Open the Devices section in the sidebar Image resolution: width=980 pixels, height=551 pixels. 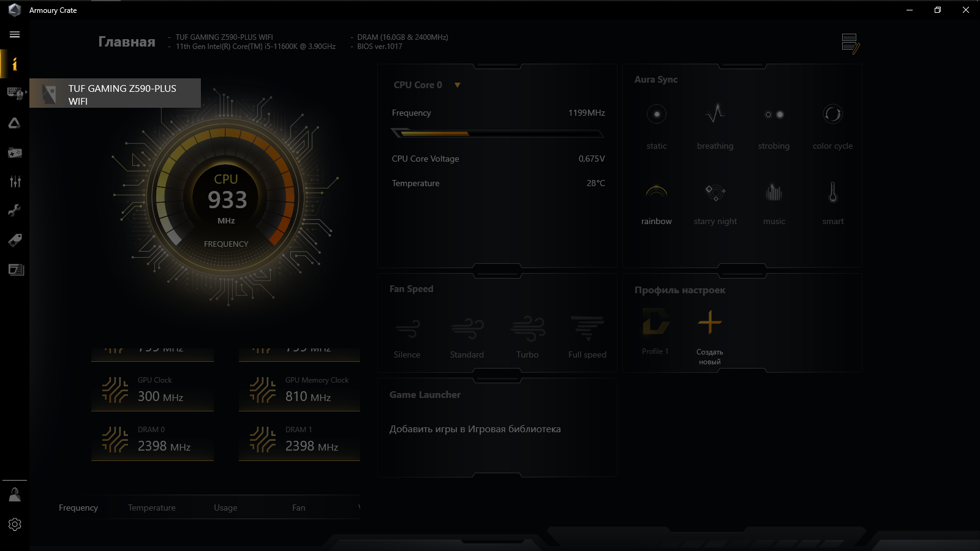(x=15, y=94)
